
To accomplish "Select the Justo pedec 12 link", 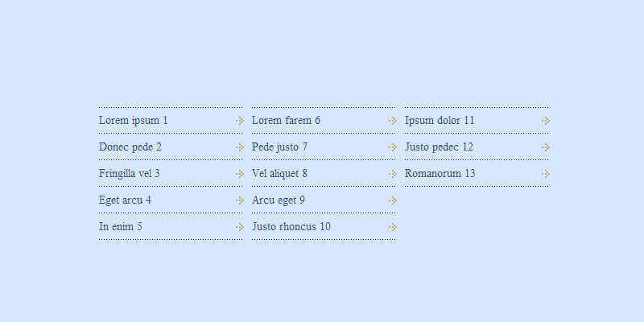I will pyautogui.click(x=439, y=147).
